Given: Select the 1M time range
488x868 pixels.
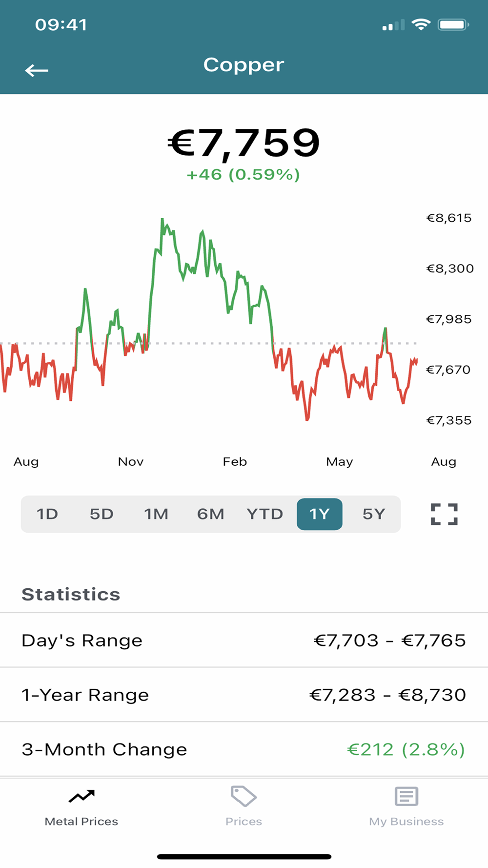Looking at the screenshot, I should (156, 514).
